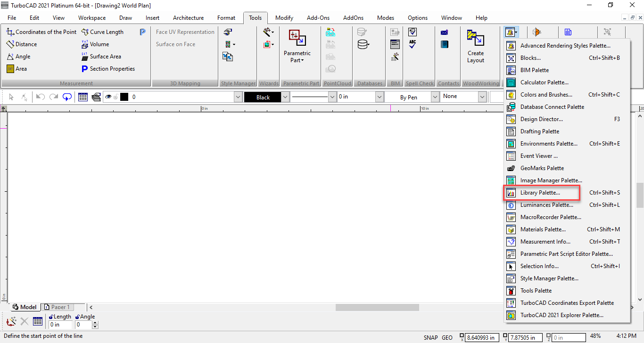
Task: Click the Face UV Representation button
Action: pyautogui.click(x=185, y=32)
